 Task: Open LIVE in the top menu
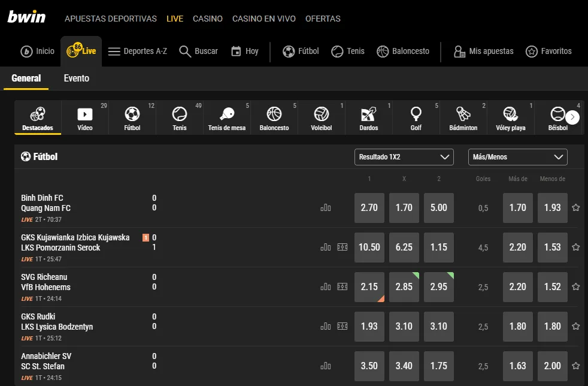[x=175, y=19]
